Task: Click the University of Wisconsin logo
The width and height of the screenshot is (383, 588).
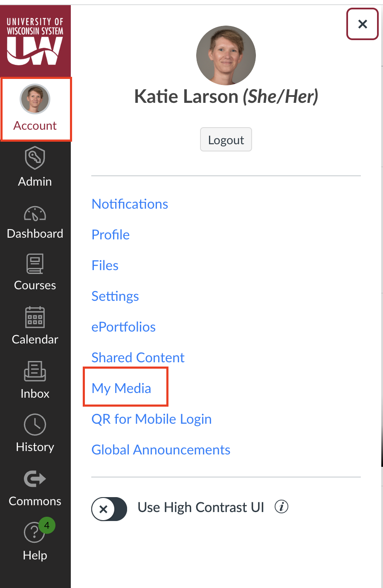Action: point(35,41)
